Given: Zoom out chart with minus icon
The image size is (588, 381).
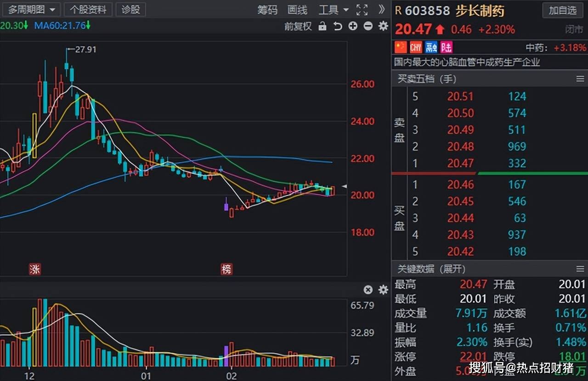Looking at the screenshot, I should pos(368,26).
